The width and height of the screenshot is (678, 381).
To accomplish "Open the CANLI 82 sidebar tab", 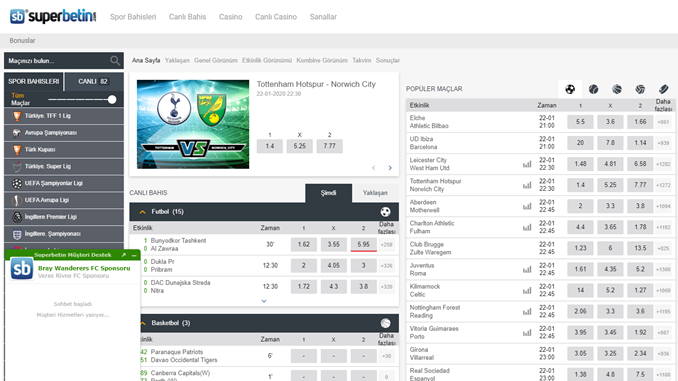I will tap(93, 81).
